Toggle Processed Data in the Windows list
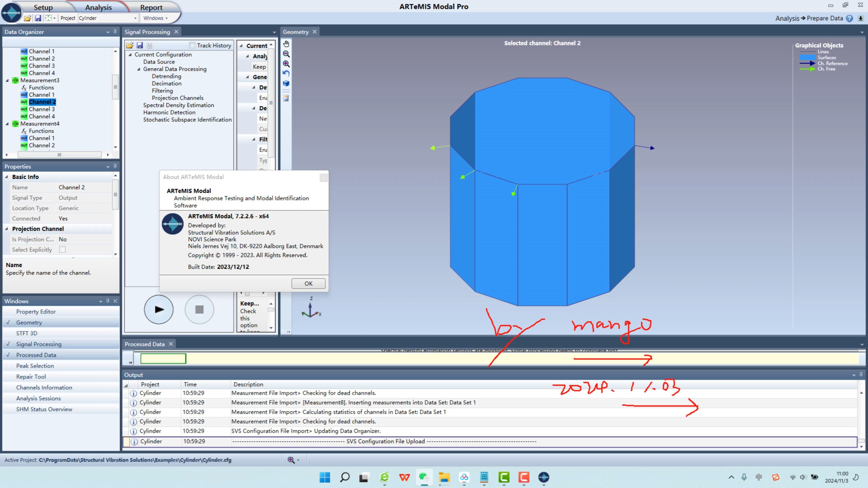Viewport: 868px width, 488px height. 61,355
